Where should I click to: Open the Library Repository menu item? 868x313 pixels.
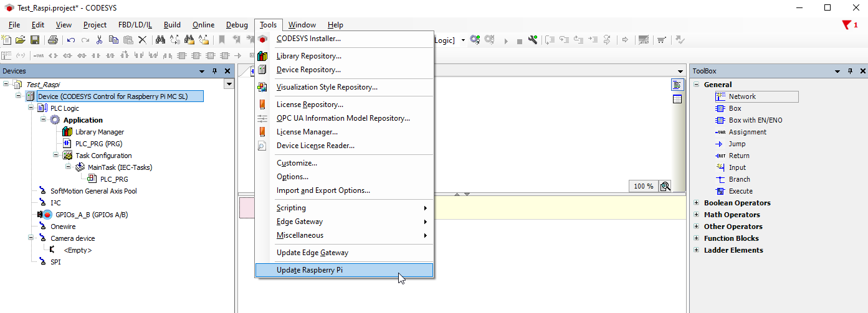pyautogui.click(x=309, y=56)
